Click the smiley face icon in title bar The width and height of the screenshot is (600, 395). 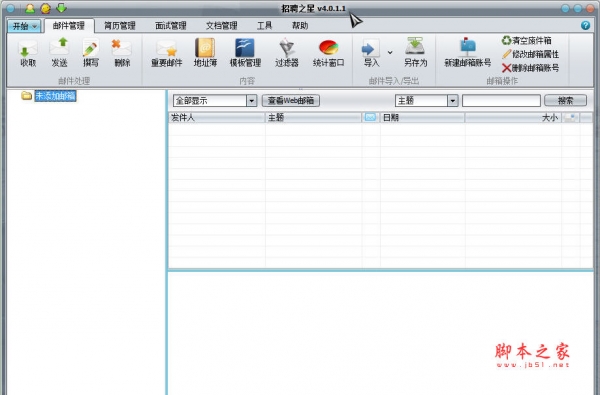[x=45, y=8]
